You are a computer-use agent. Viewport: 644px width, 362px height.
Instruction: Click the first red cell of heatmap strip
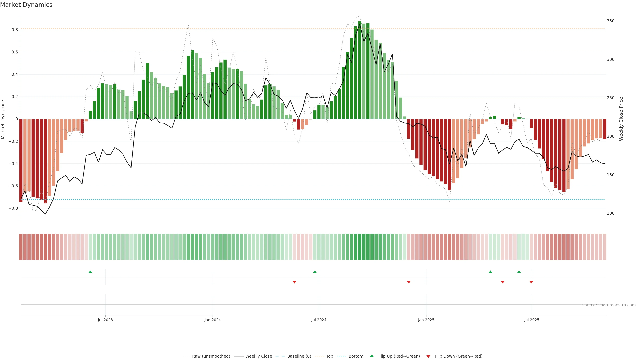(21, 247)
